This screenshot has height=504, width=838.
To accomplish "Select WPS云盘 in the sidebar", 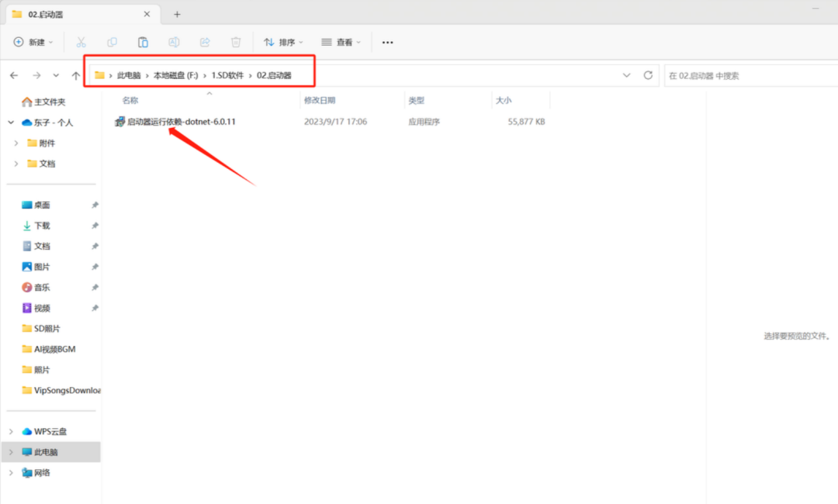I will 50,431.
